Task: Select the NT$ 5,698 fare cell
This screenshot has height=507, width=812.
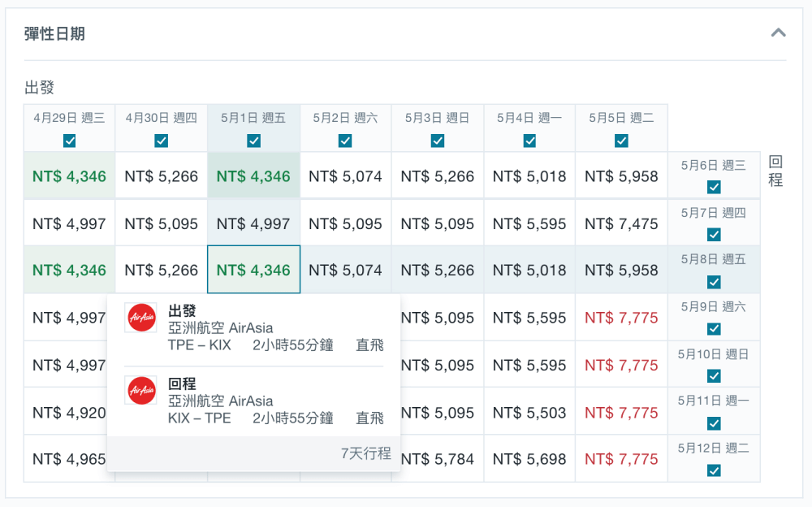Action: [x=529, y=459]
